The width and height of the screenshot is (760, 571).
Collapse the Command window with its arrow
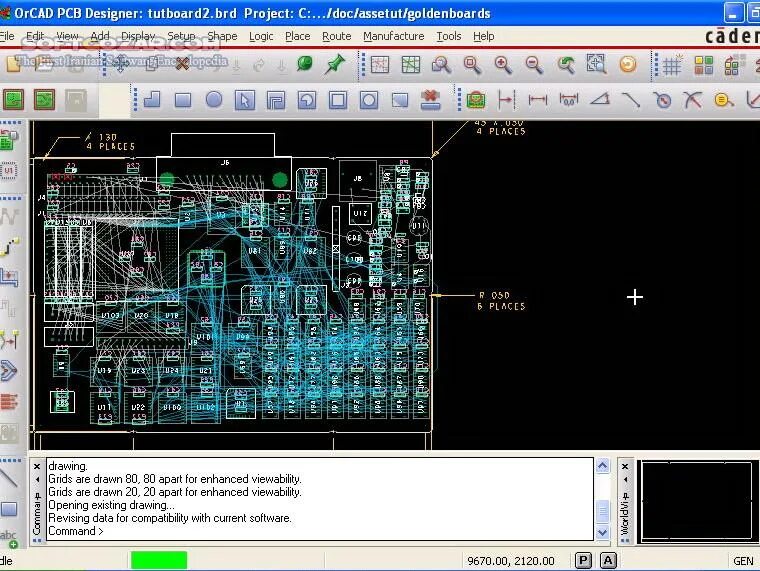coord(37,479)
